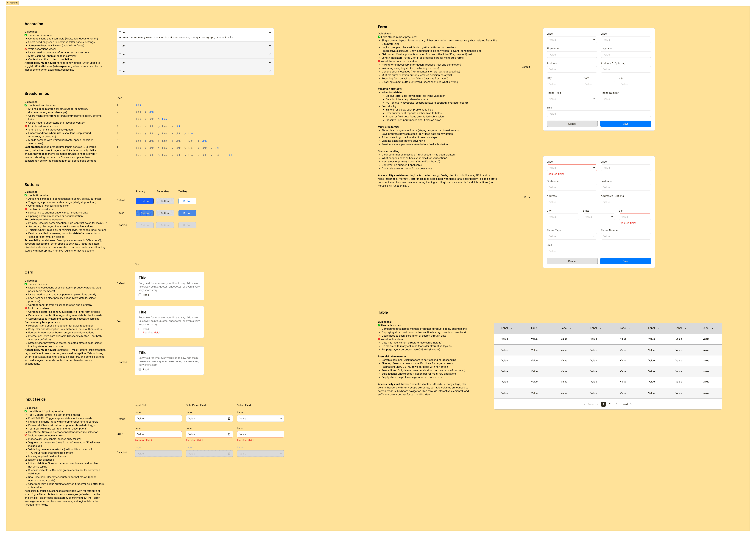Open the Default state Select Field dropdown
756x537 pixels.
pos(260,419)
